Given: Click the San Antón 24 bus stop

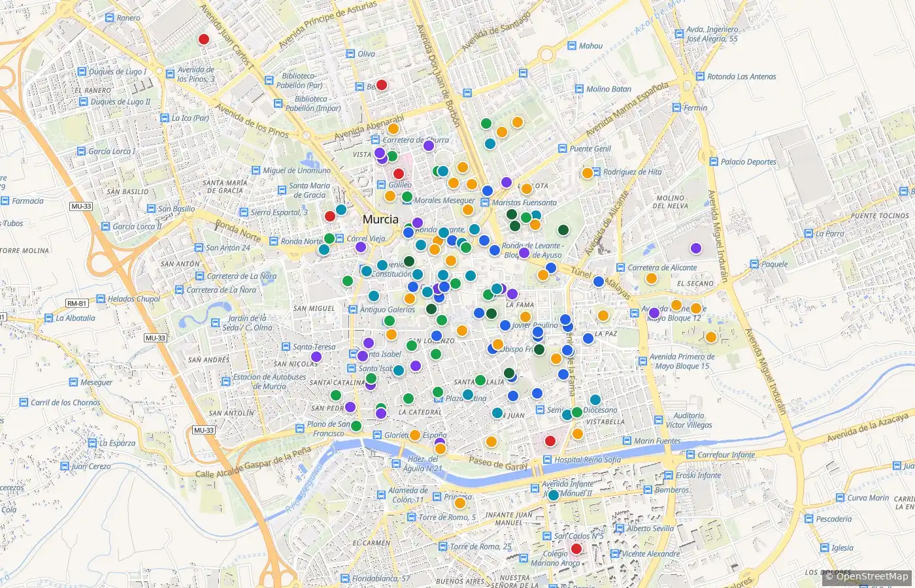Looking at the screenshot, I should (199, 248).
